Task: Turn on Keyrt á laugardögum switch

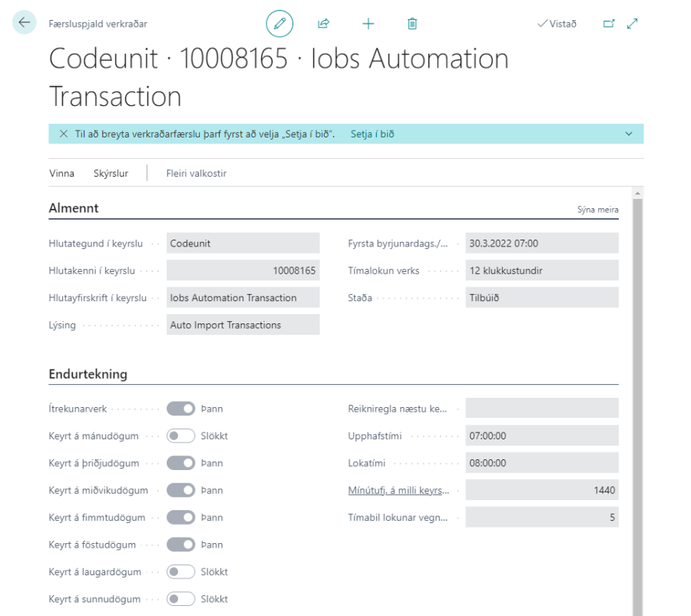Action: 181,572
